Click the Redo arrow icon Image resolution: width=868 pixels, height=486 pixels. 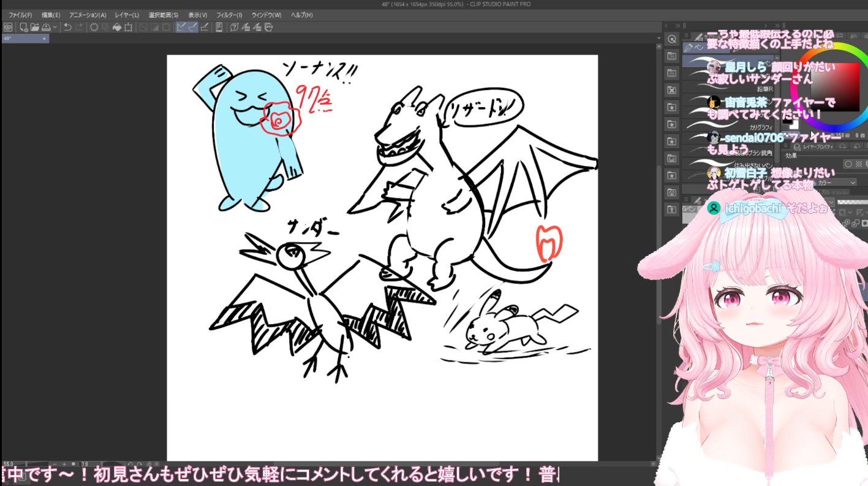point(80,27)
